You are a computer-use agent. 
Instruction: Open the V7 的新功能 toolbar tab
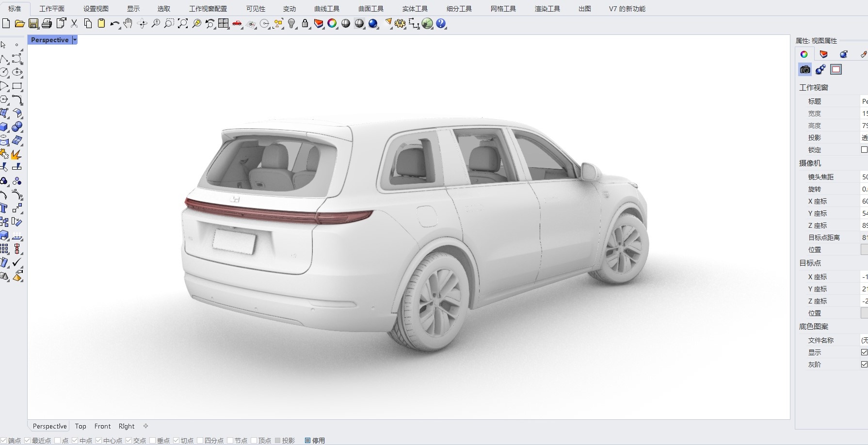pyautogui.click(x=627, y=9)
